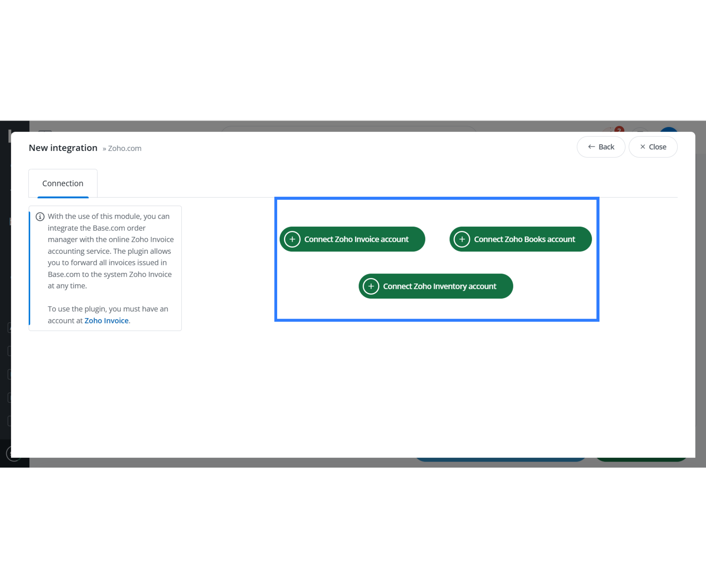Click the Zoho.com breadcrumb label
Screen dimensions: 706x588
pos(125,148)
